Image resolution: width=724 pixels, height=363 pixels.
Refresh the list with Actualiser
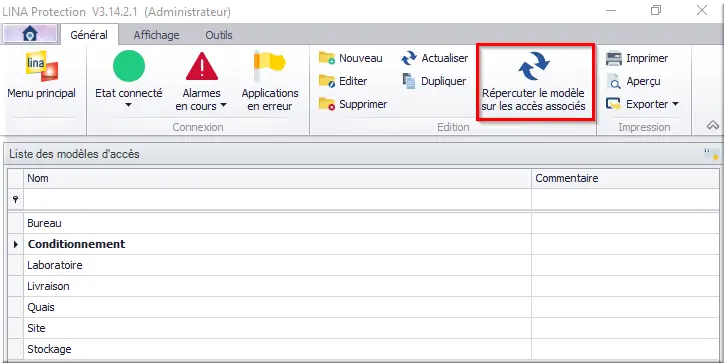pos(435,58)
